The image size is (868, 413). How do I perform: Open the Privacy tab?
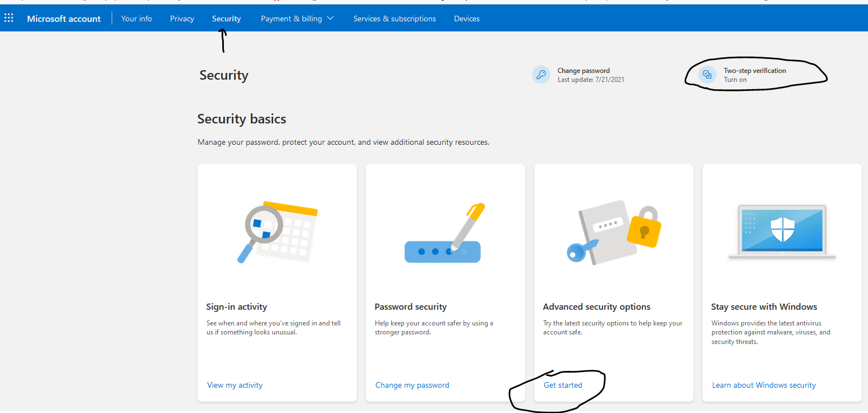click(182, 19)
